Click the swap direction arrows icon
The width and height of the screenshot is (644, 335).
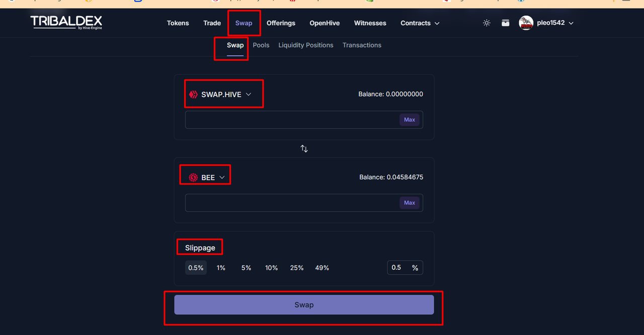click(x=304, y=149)
